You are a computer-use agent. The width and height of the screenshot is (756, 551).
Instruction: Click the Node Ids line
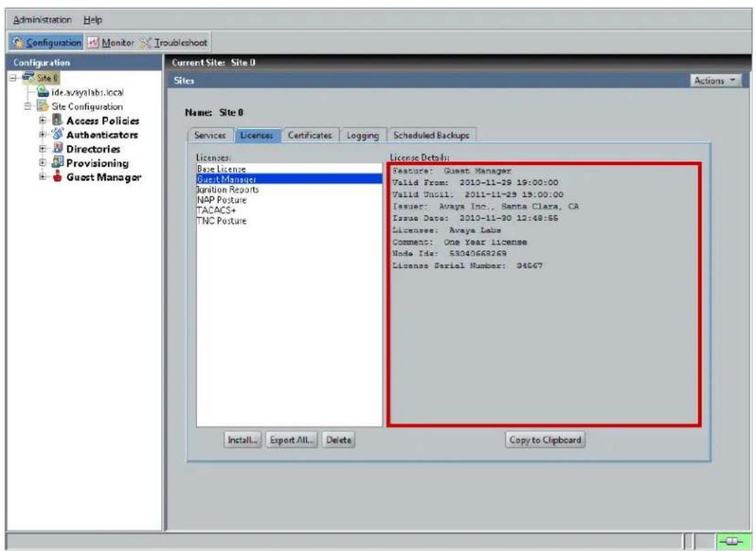[449, 253]
